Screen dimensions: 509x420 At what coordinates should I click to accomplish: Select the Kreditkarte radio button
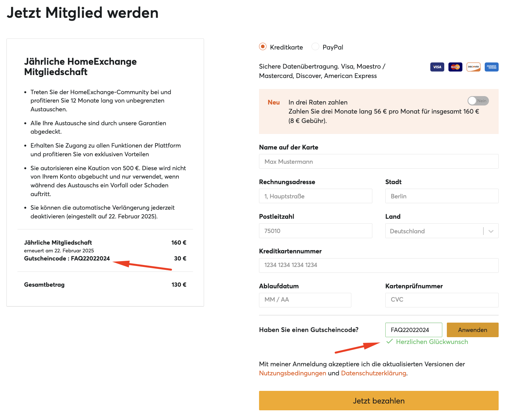263,47
